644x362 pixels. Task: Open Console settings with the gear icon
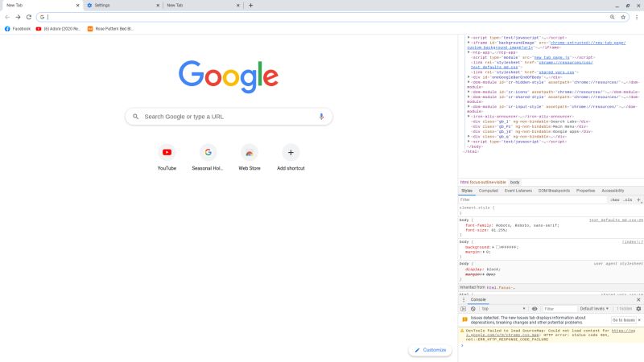coord(638,309)
